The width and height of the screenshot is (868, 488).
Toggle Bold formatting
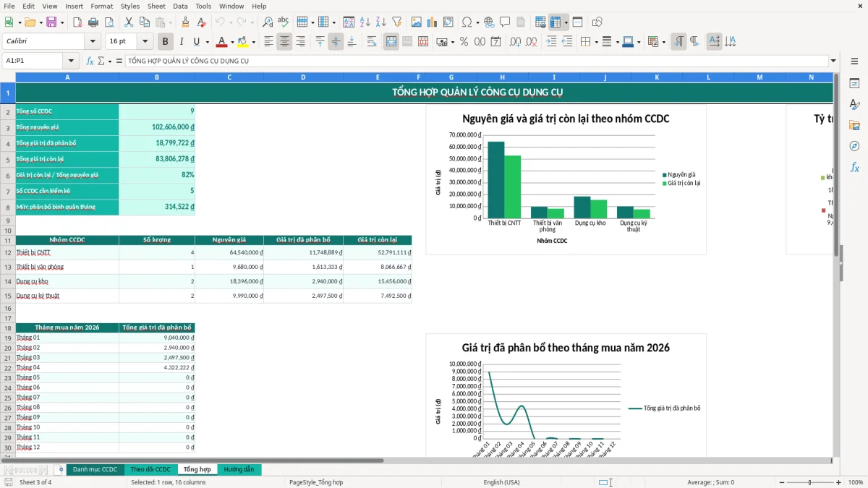(x=166, y=42)
